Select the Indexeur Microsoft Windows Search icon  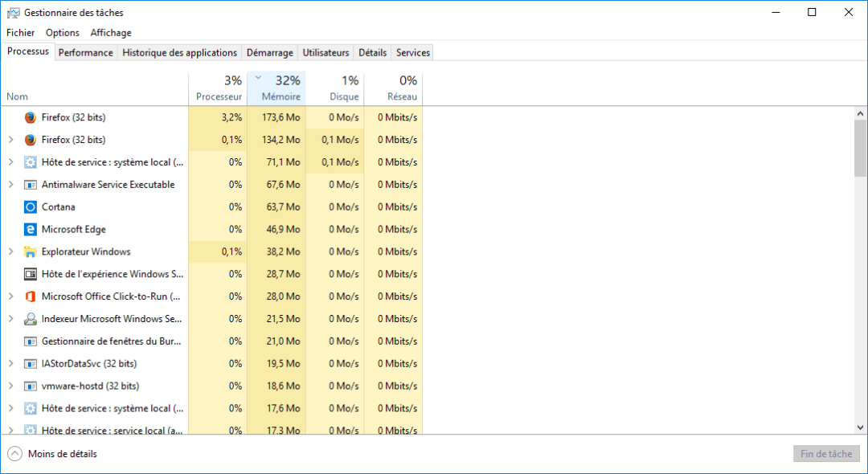tap(31, 319)
